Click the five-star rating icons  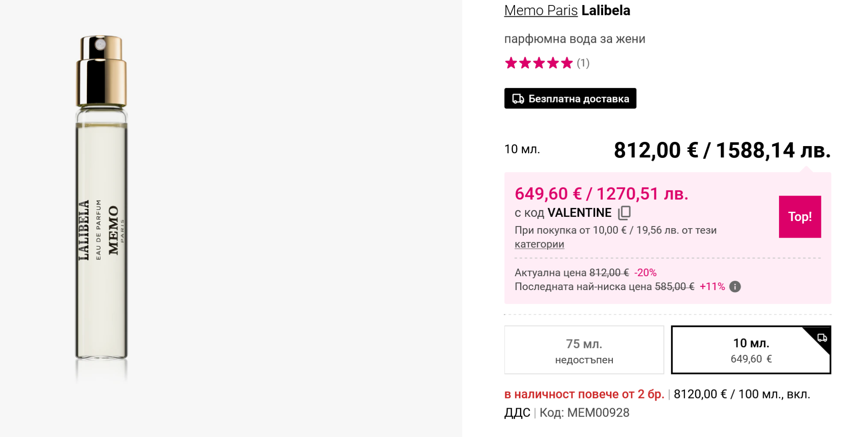tap(538, 63)
